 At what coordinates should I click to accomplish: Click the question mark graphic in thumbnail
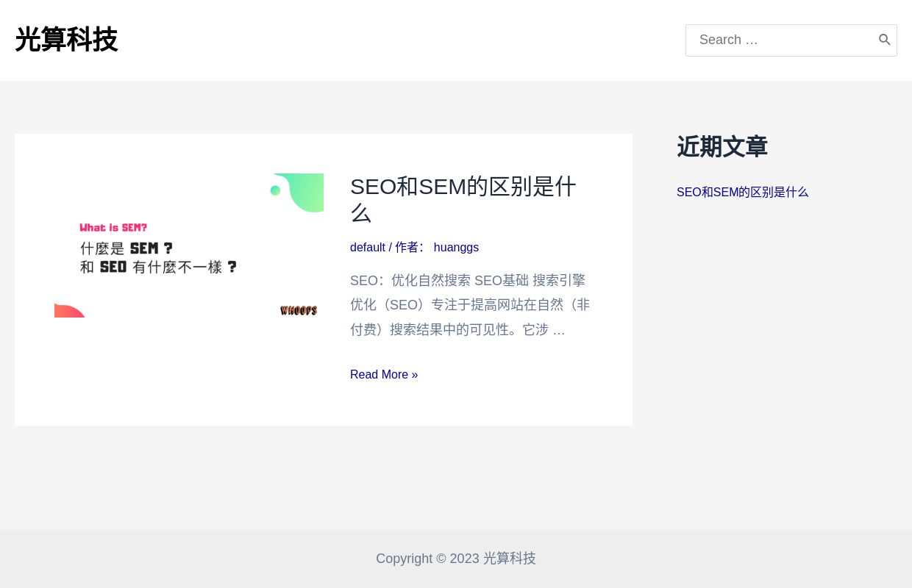[232, 267]
